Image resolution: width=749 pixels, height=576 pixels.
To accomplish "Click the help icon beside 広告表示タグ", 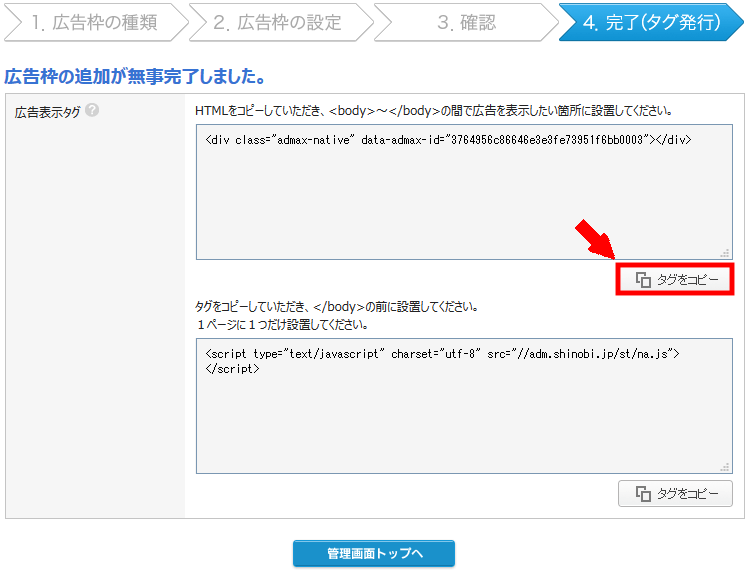I will 92,111.
